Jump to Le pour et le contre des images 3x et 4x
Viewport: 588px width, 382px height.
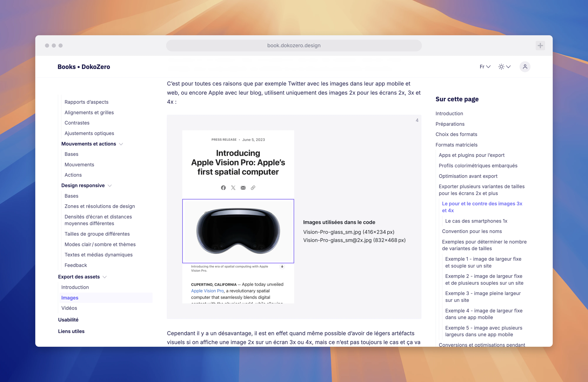point(482,207)
